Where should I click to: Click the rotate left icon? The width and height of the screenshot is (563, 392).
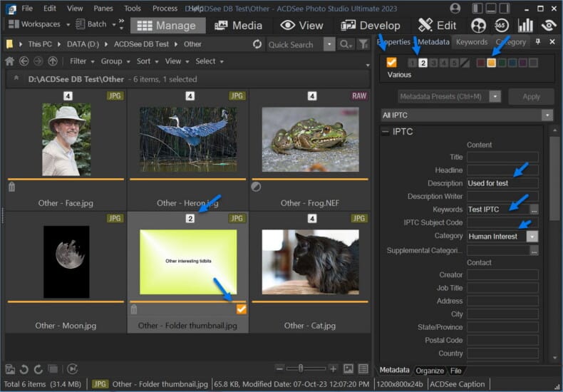(x=24, y=368)
